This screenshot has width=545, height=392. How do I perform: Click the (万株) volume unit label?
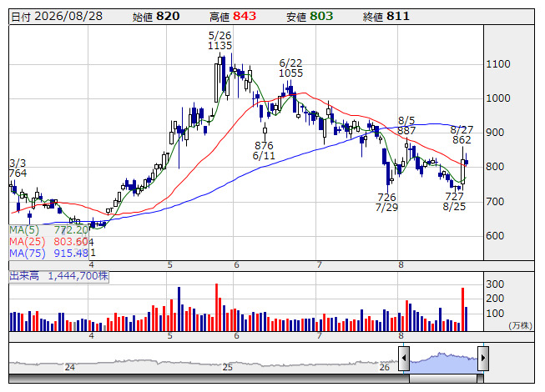(x=520, y=325)
